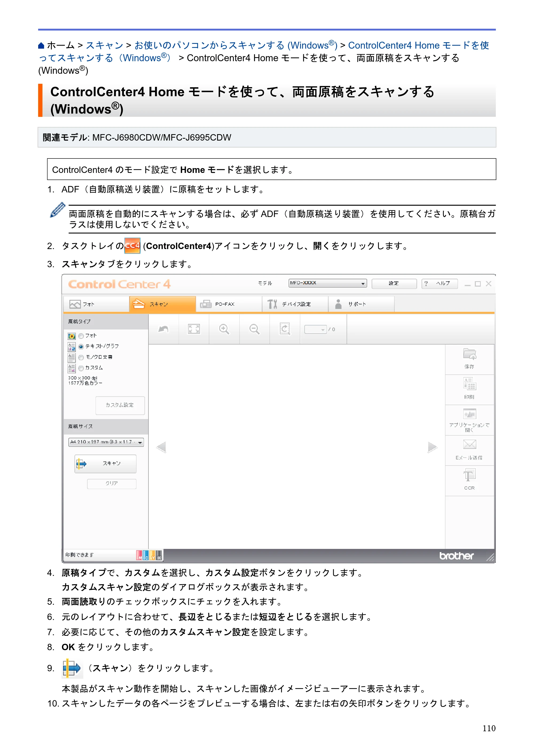Click the 保存 (Save) folder icon
Screen dimensions: 534x756
tap(469, 354)
